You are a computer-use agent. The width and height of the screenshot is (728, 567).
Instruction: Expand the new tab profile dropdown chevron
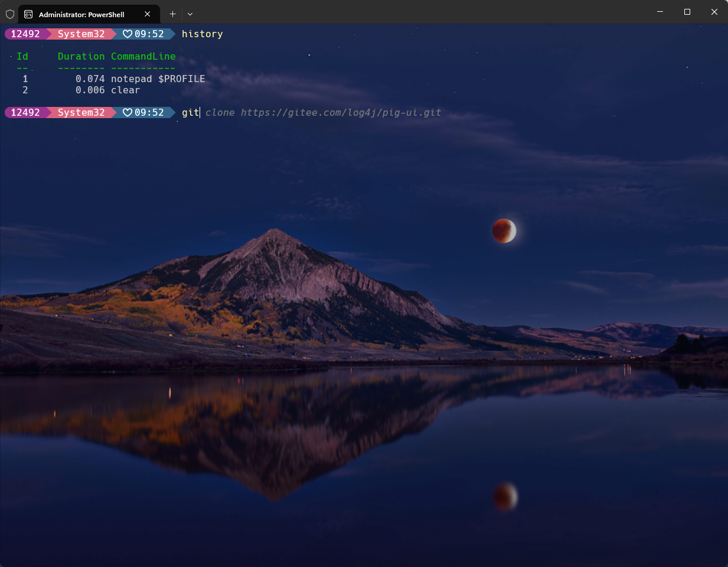tap(190, 14)
